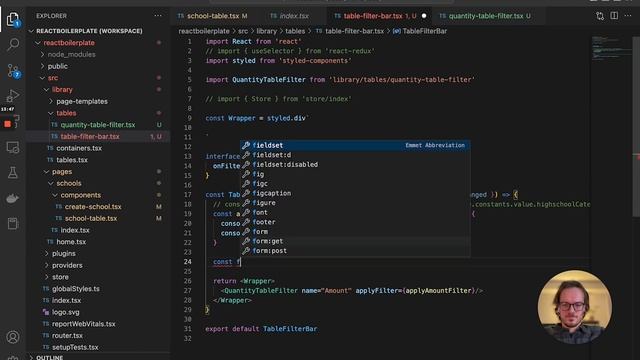Click the compare changes icon in editor toolbar
Viewport: 640px width, 360px height.
pos(600,16)
